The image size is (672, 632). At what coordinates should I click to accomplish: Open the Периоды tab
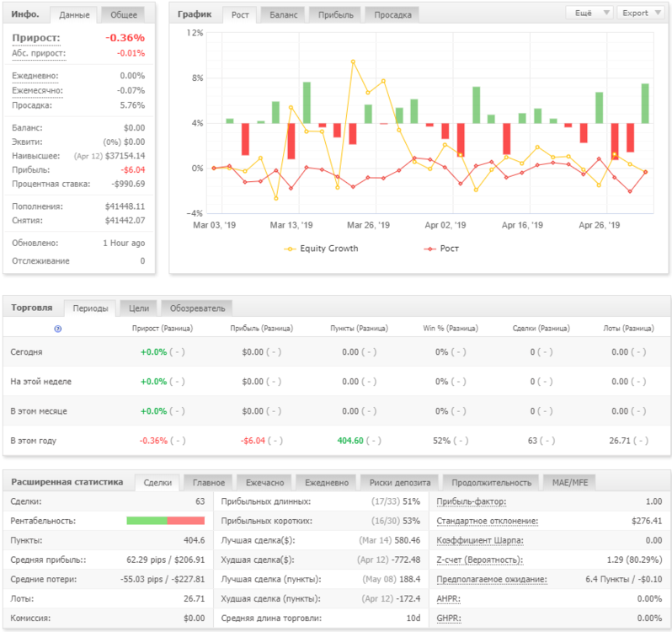tap(90, 308)
